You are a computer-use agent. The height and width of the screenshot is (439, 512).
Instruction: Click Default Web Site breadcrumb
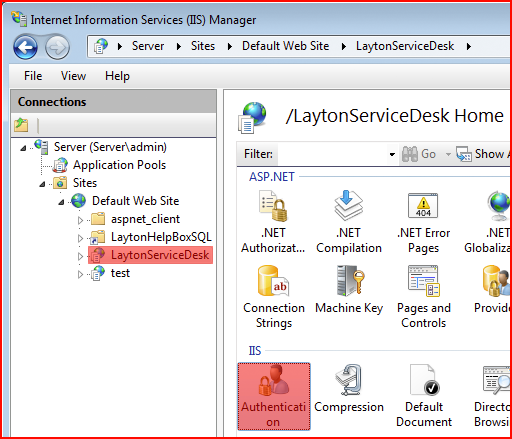point(286,46)
